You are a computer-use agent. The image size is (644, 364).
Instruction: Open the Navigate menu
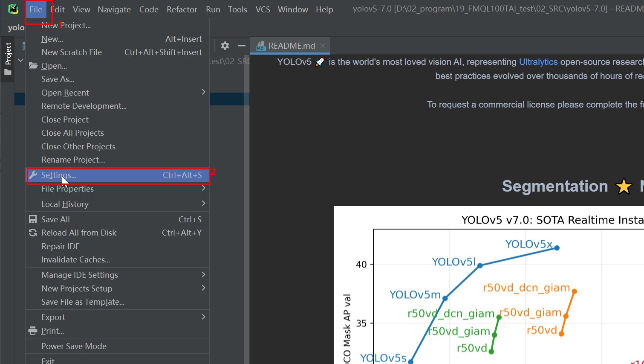click(114, 9)
